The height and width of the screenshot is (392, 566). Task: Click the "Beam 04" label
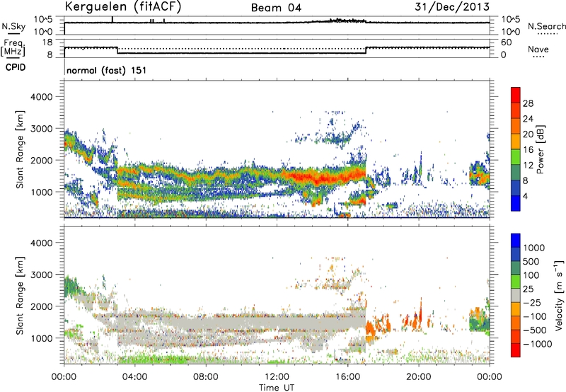pyautogui.click(x=276, y=8)
